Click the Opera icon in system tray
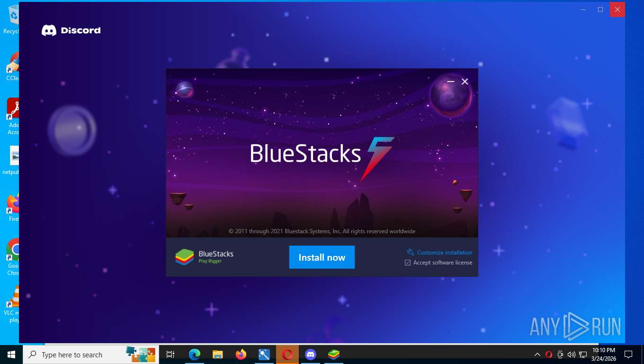 (x=549, y=355)
